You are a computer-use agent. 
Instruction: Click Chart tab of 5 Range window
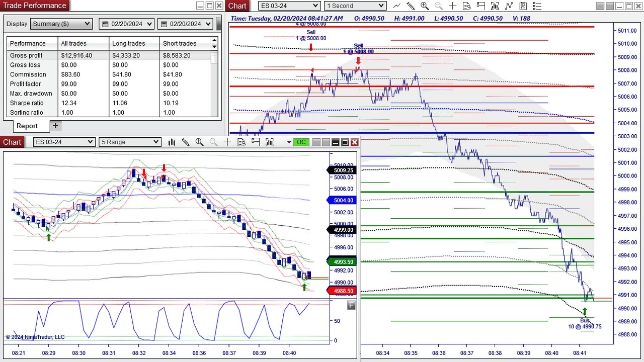pos(12,142)
